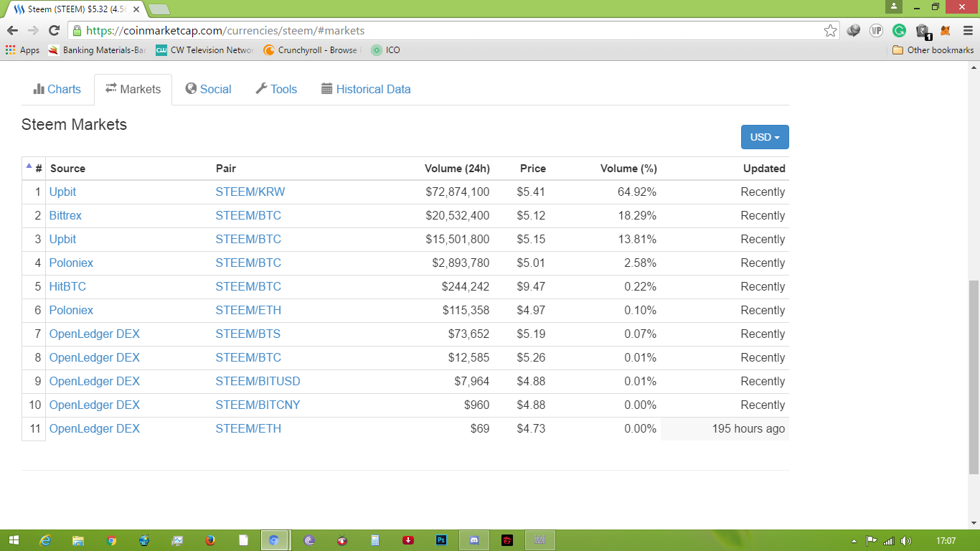Click the grey chat globe extension icon
Screen dimensions: 980x551
pos(853,31)
